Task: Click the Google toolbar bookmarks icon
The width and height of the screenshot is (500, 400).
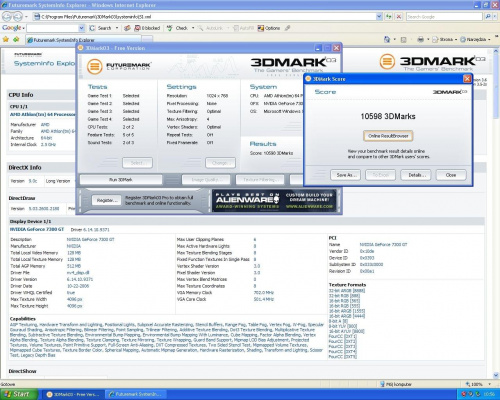Action: (127, 28)
